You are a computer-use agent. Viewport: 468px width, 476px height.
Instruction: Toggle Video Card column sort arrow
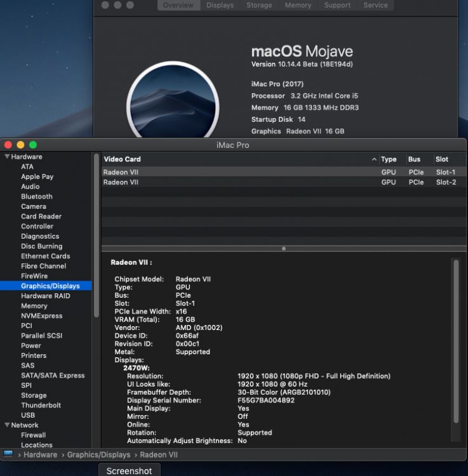(x=374, y=159)
